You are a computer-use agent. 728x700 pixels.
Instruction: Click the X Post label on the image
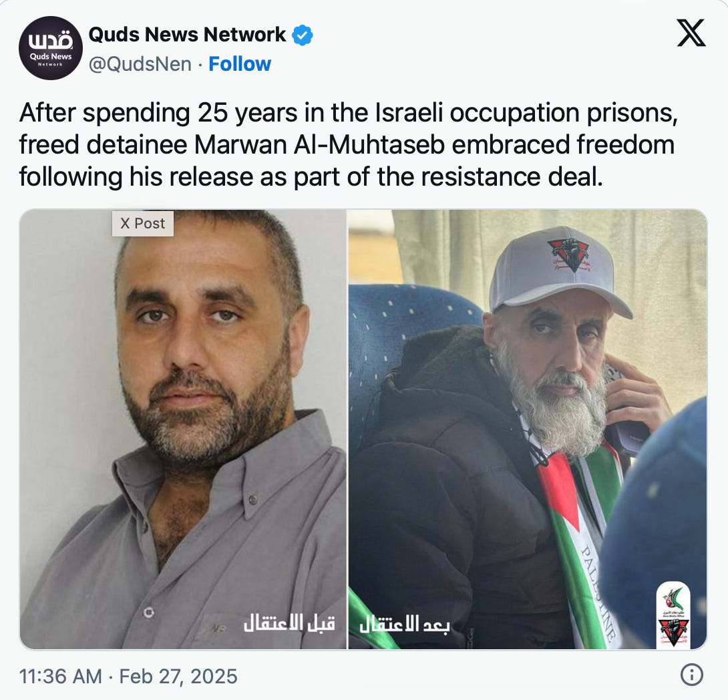(x=142, y=224)
